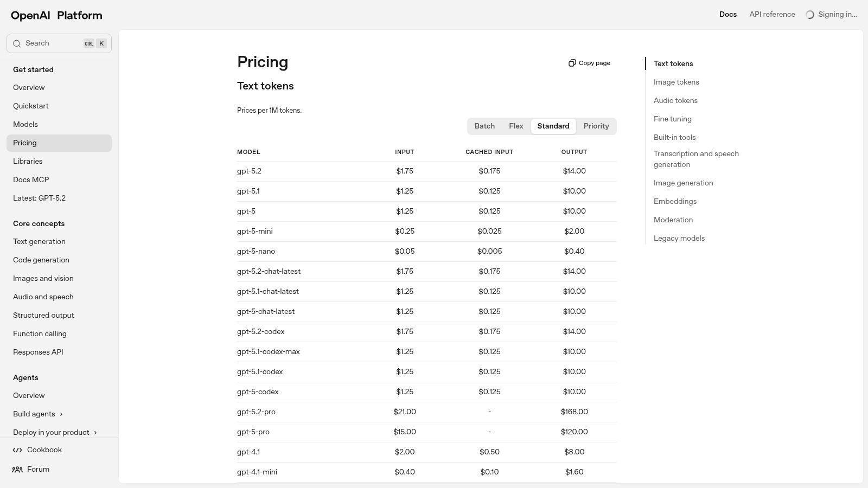The height and width of the screenshot is (488, 868).
Task: Jump to Fine tuning section
Action: pyautogui.click(x=673, y=119)
